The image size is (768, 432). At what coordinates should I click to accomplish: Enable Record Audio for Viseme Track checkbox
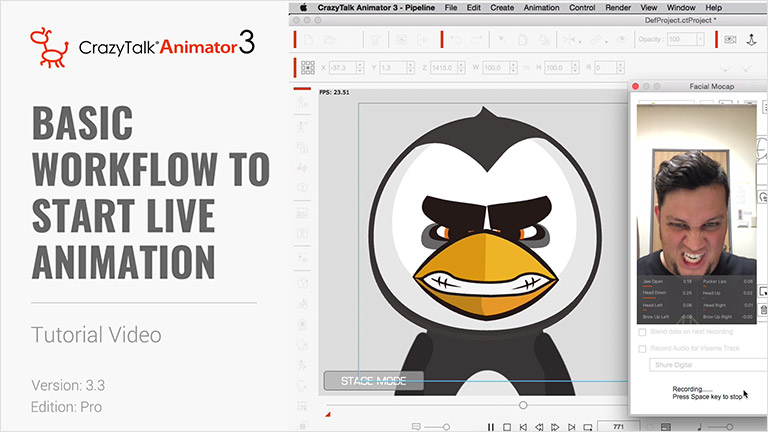coord(642,349)
